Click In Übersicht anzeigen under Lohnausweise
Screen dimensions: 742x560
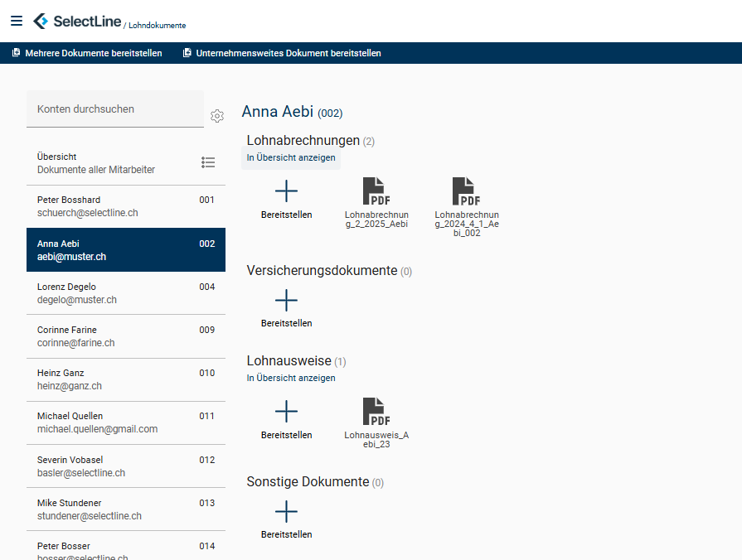pyautogui.click(x=291, y=378)
